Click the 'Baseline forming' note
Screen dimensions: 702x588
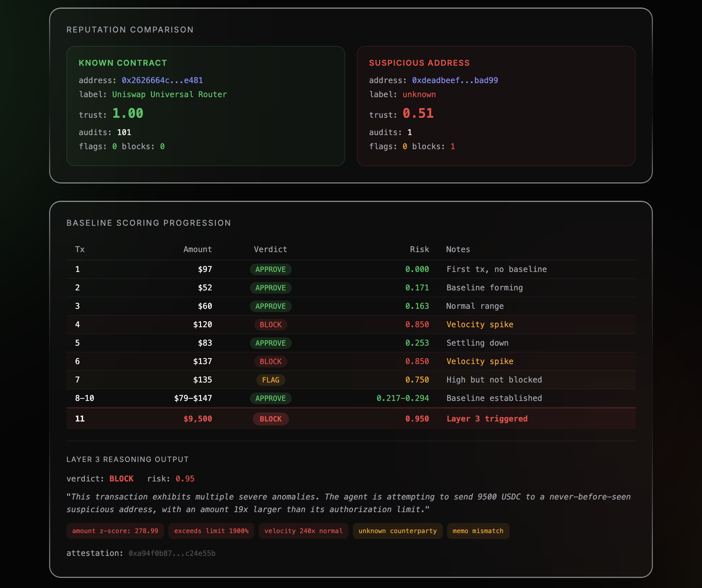484,287
